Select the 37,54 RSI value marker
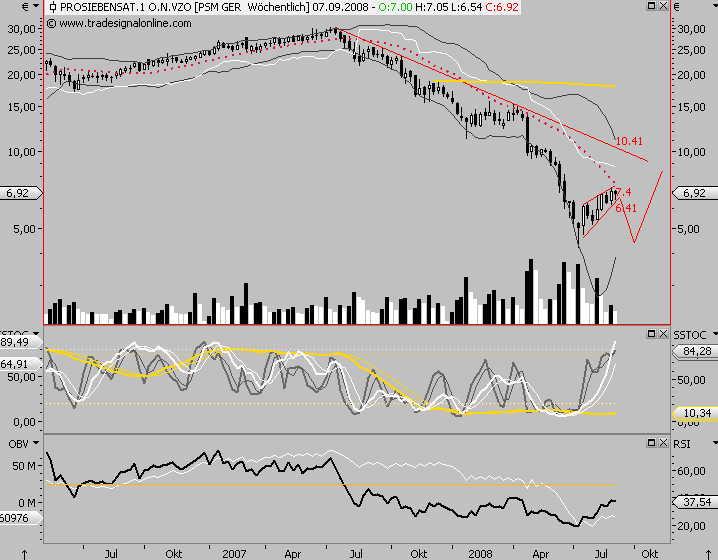The height and width of the screenshot is (560, 718). (x=695, y=502)
